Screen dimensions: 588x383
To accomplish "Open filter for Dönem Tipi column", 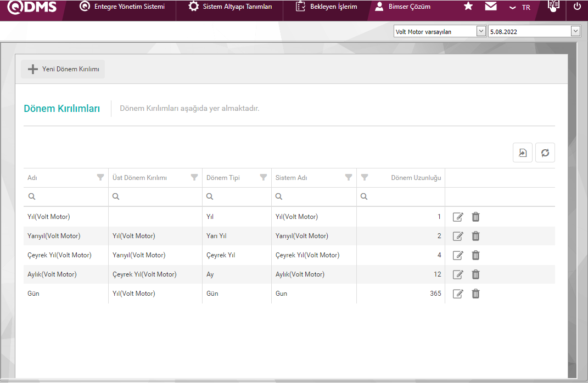I will [x=263, y=177].
